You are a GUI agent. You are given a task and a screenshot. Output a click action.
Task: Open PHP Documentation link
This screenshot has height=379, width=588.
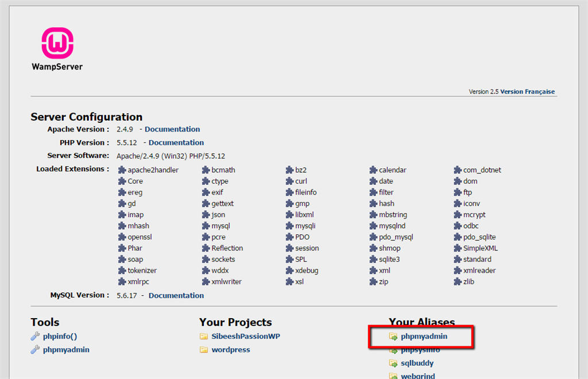pos(176,143)
